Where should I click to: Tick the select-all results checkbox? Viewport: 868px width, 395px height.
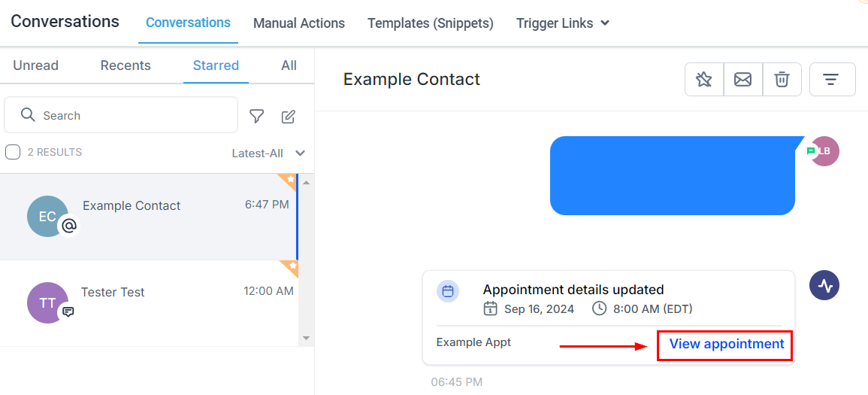[x=13, y=152]
